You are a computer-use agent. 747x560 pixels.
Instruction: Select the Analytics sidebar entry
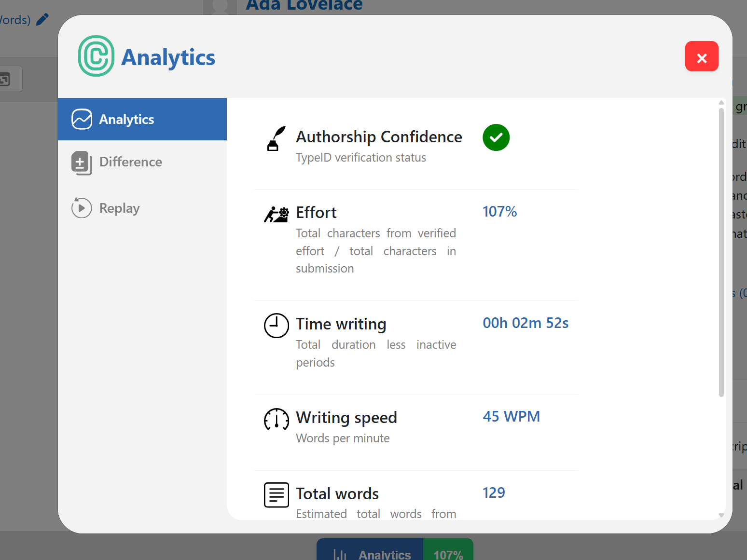126,119
